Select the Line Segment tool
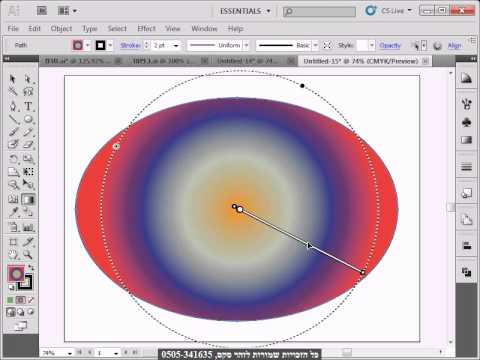The image size is (480, 360). (13, 119)
